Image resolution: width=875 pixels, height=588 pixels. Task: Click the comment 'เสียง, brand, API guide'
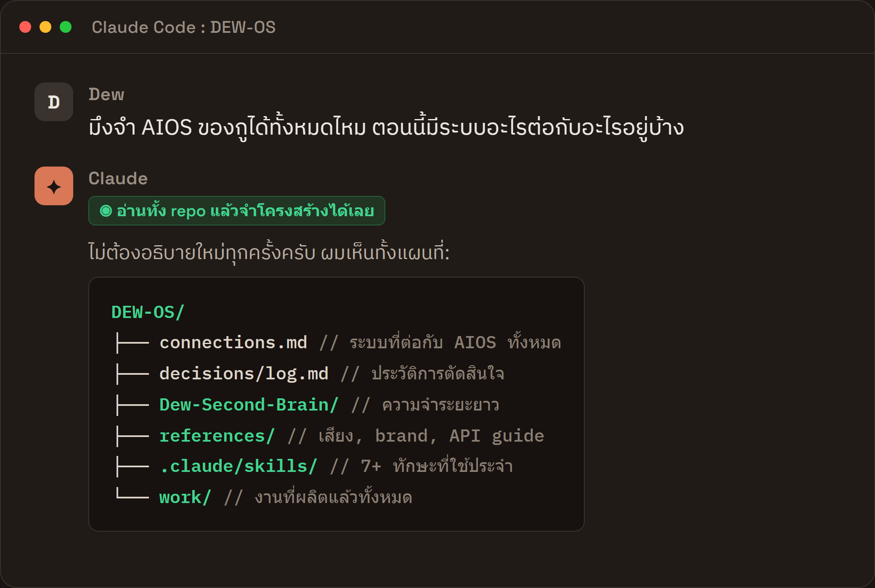point(431,436)
